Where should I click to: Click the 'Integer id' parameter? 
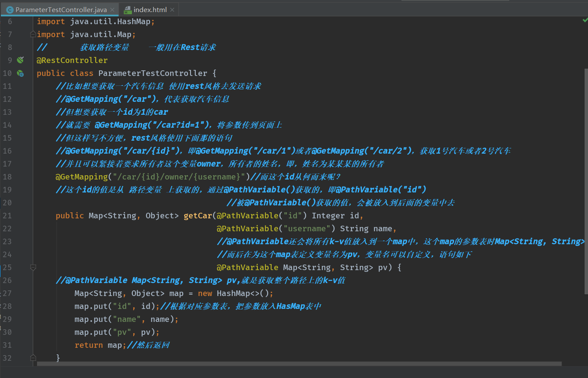click(x=335, y=216)
